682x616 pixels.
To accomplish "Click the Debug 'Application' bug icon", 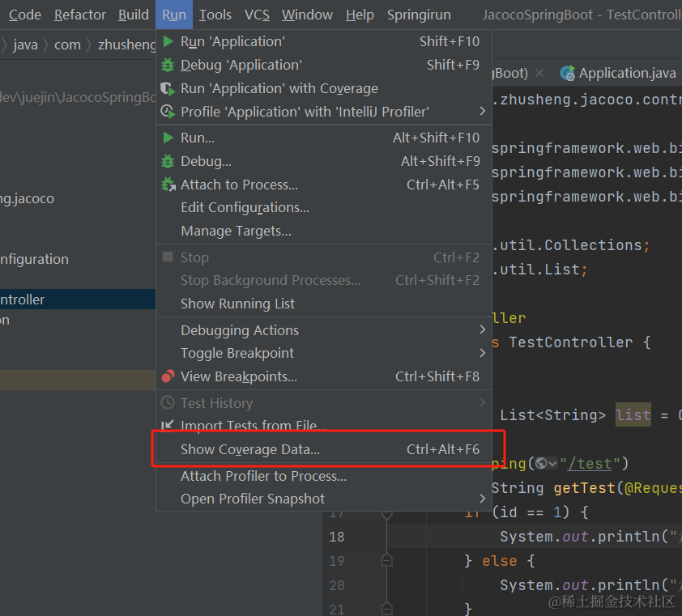I will (x=168, y=66).
